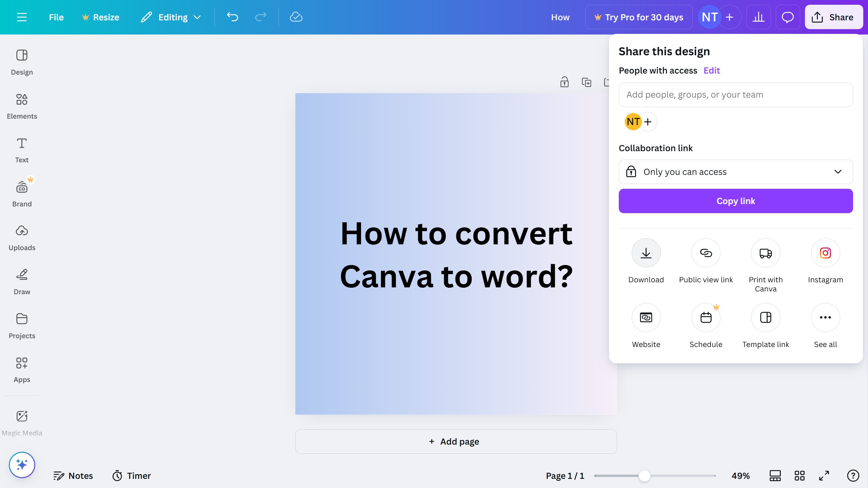
Task: Open the Template link option
Action: (x=766, y=318)
